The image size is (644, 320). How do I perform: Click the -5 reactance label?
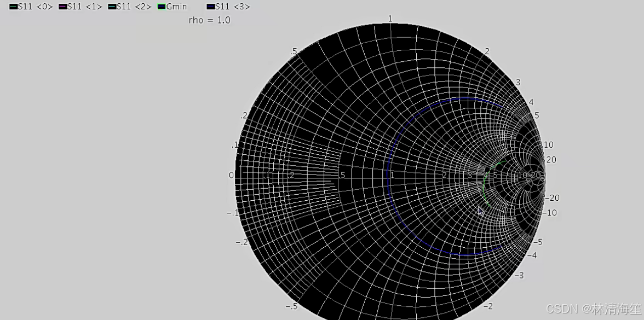pyautogui.click(x=538, y=242)
